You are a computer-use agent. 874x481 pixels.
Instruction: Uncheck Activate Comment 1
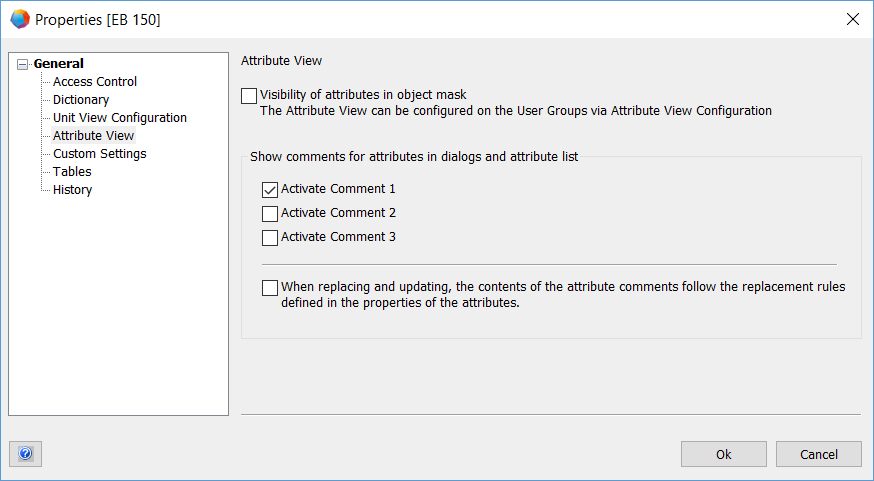click(270, 189)
